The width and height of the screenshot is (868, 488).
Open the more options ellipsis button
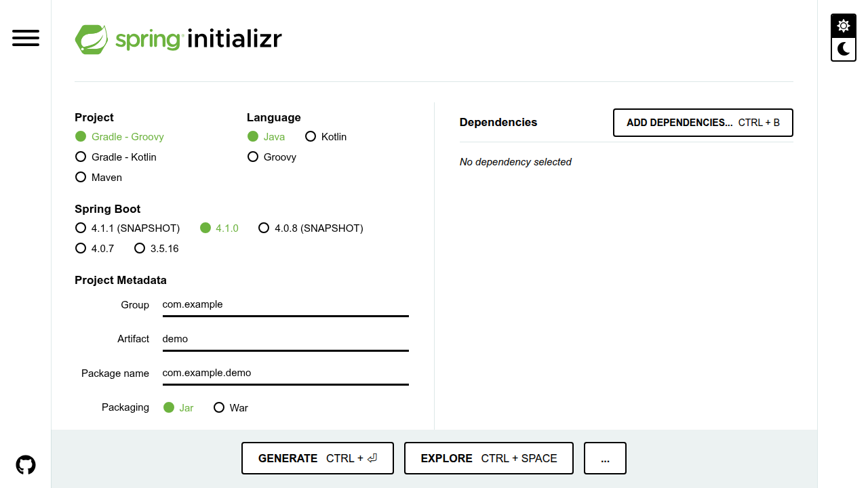coord(605,458)
